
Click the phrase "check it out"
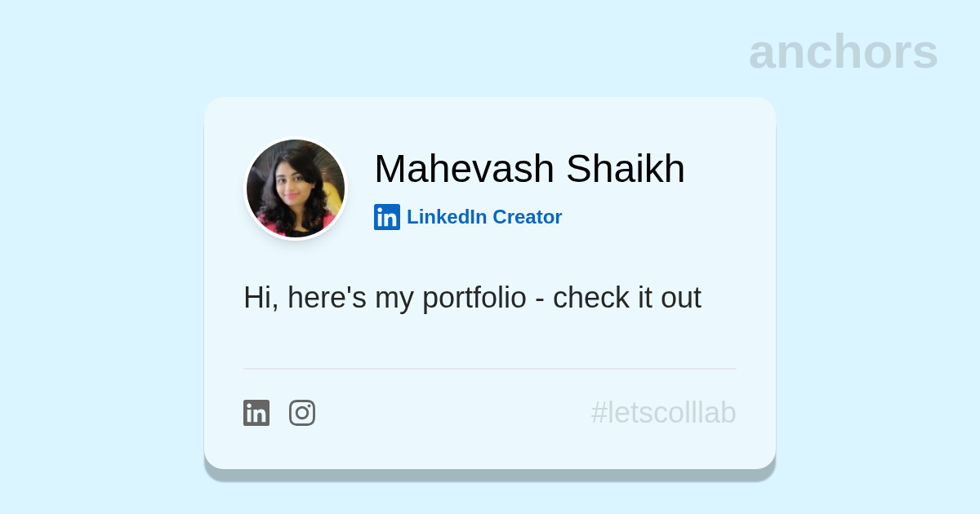tap(626, 298)
